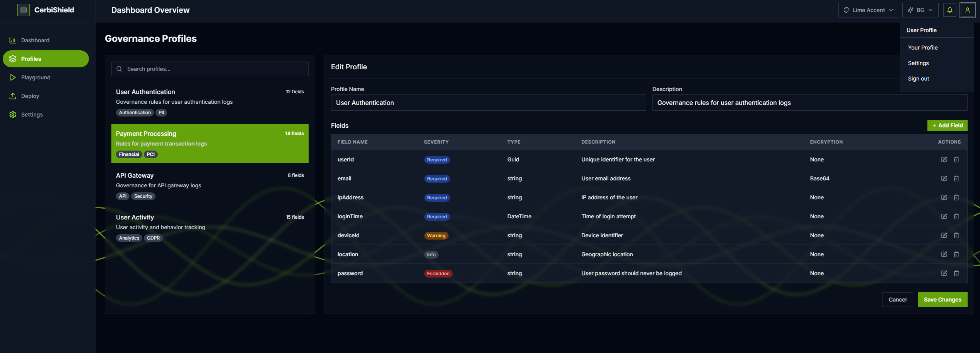Select Dashboard in the sidebar
This screenshot has height=353, width=980.
35,40
